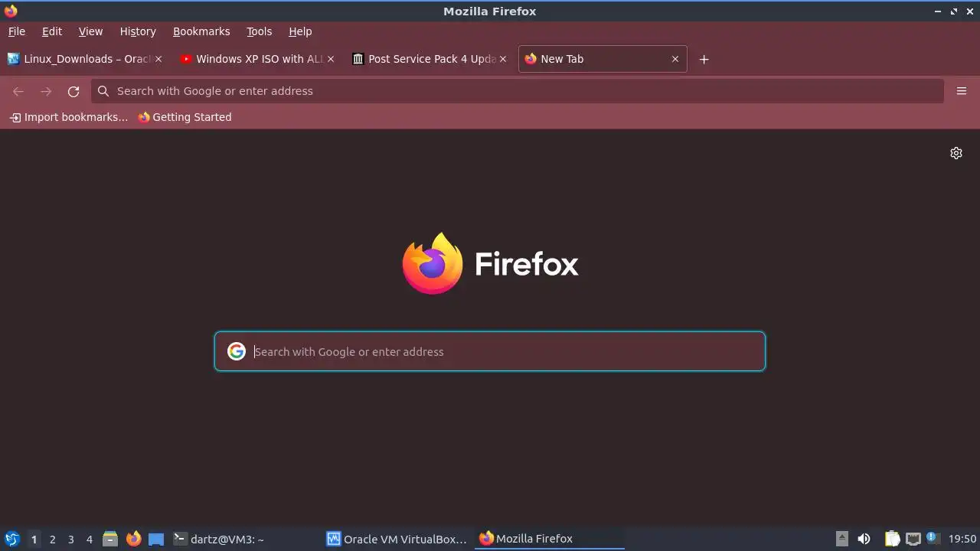Switch to workspace 1
Screen dimensions: 980x551
point(34,539)
